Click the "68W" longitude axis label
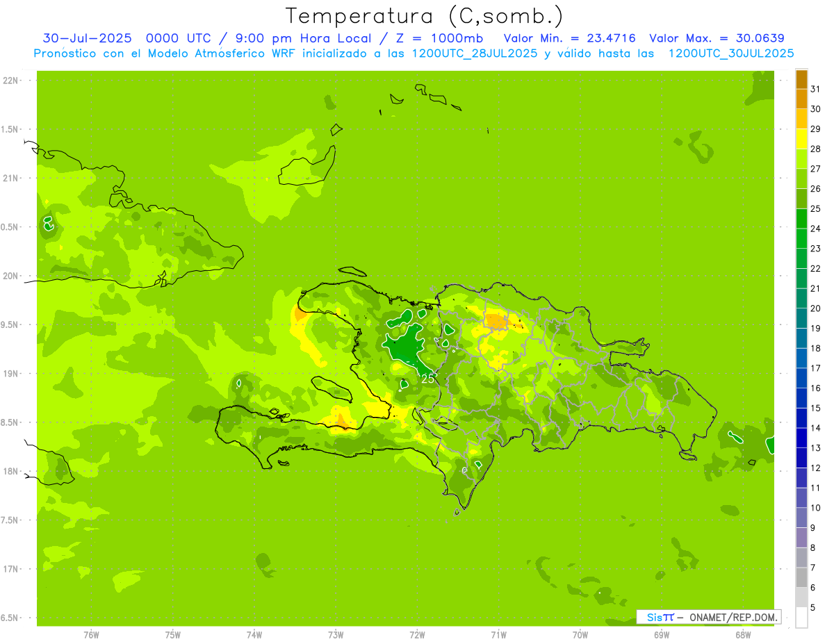Screen dimensions: 834x644 [743, 635]
